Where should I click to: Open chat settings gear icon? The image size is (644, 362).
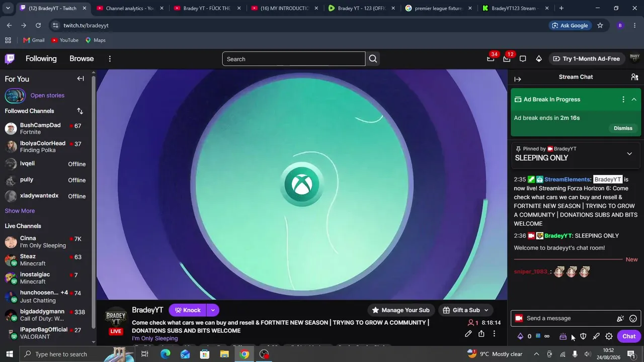coord(609,336)
